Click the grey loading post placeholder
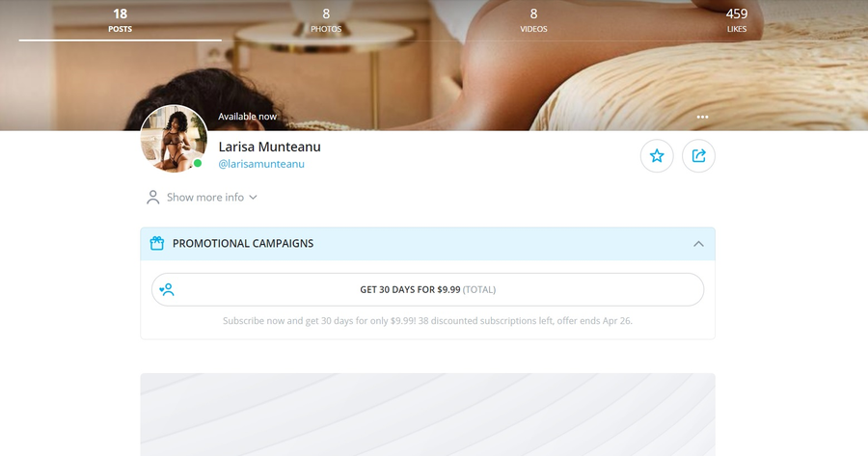This screenshot has height=456, width=868. tap(427, 415)
